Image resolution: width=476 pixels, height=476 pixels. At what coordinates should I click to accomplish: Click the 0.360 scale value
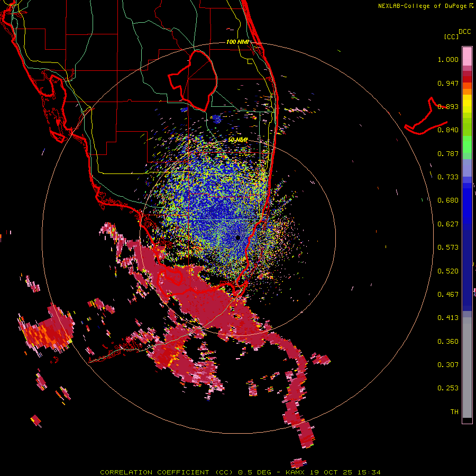448,342
